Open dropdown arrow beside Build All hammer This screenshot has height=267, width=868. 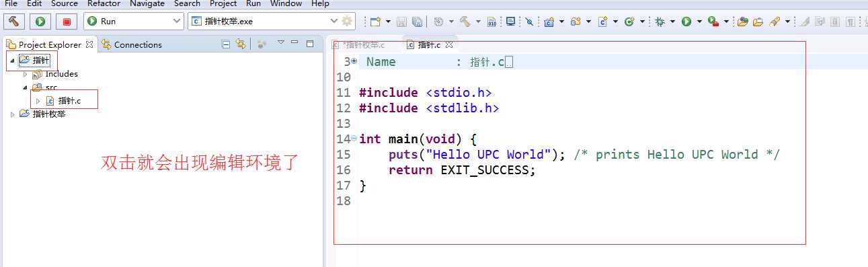click(x=478, y=22)
